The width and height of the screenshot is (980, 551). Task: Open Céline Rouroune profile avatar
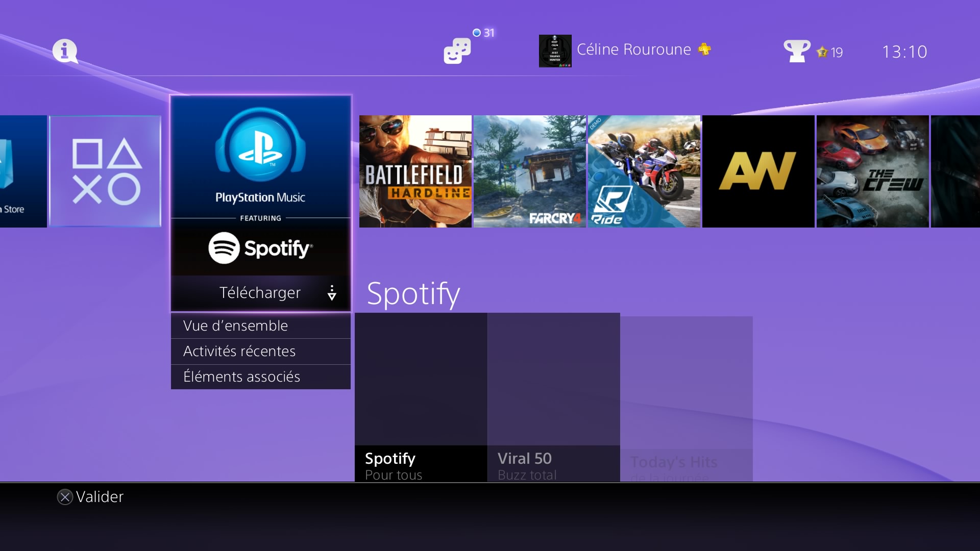pyautogui.click(x=555, y=51)
